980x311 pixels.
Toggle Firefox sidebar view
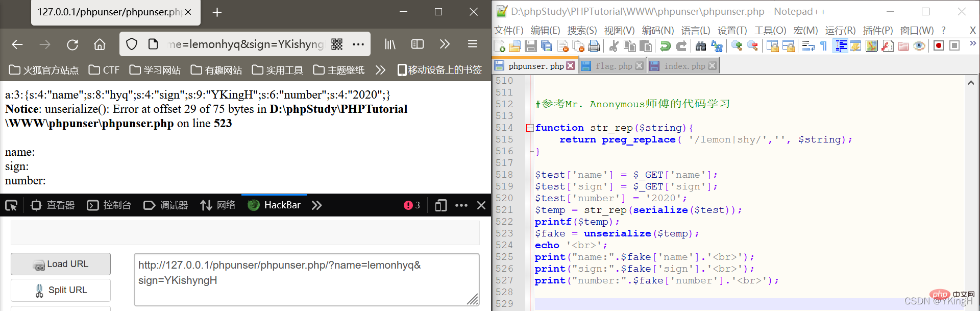coord(418,44)
